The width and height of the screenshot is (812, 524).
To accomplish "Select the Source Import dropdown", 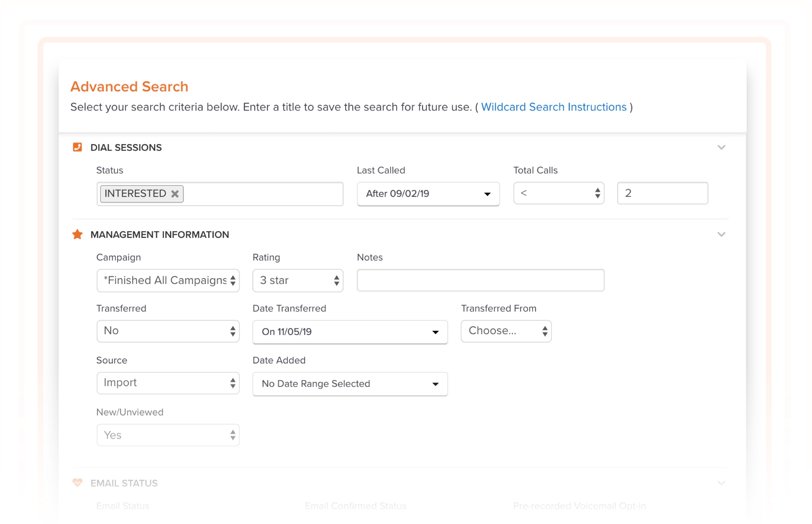I will (167, 383).
